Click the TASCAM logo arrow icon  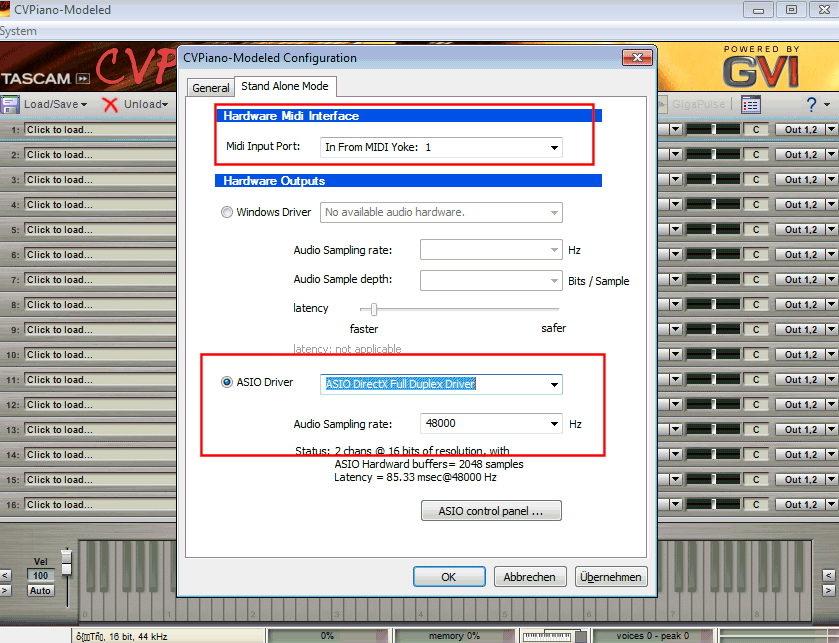pyautogui.click(x=83, y=79)
